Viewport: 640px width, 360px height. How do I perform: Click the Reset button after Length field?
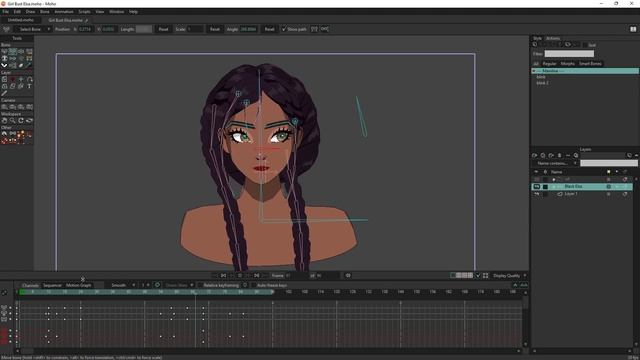coord(163,29)
